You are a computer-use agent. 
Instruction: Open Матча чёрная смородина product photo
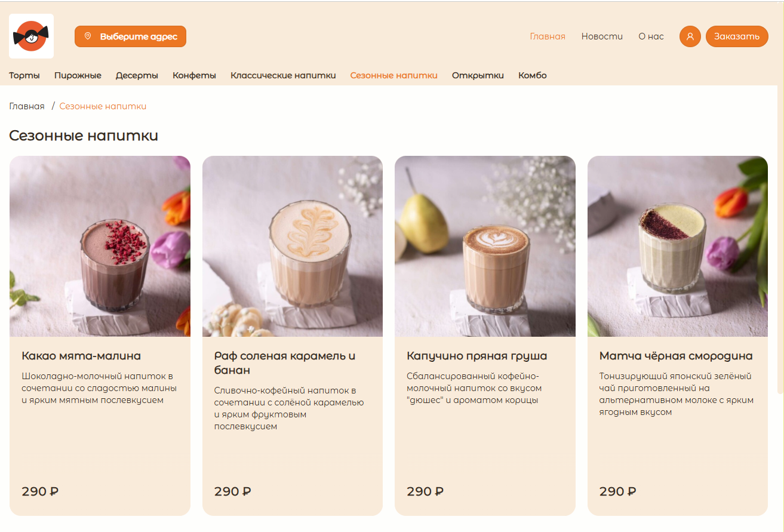click(x=678, y=246)
